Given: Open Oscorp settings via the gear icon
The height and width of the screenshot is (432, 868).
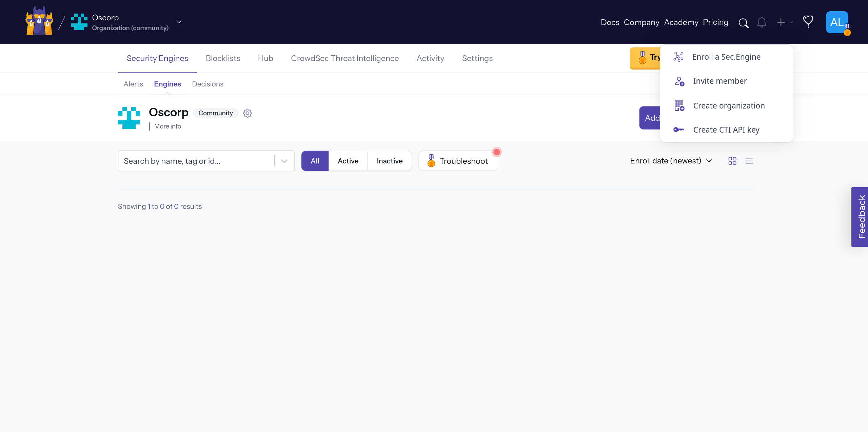Looking at the screenshot, I should tap(247, 113).
